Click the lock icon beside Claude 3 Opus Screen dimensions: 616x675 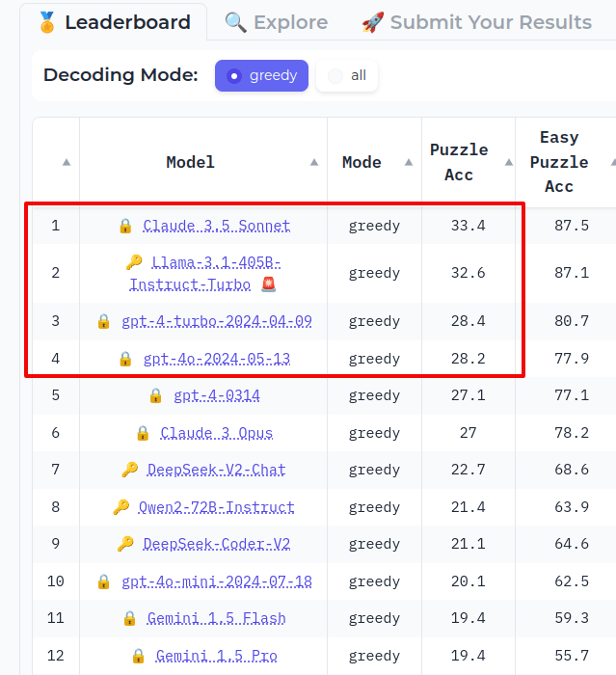click(x=143, y=433)
